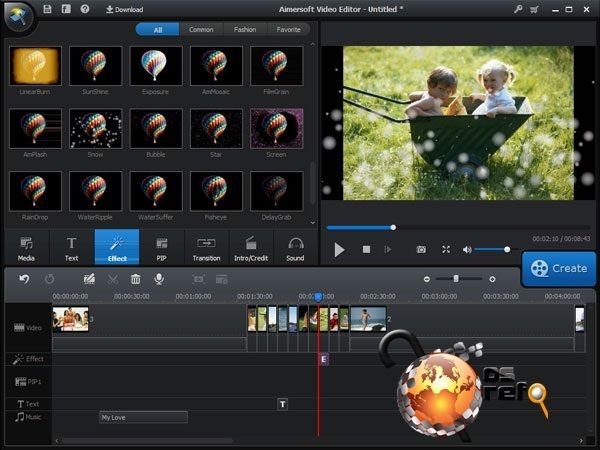Screen dimensions: 600x450
Task: Switch to the All effects tab
Action: [158, 29]
